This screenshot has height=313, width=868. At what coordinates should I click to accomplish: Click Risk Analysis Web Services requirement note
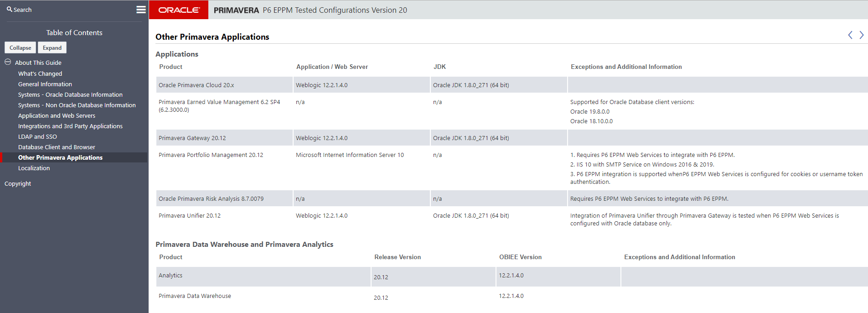649,198
